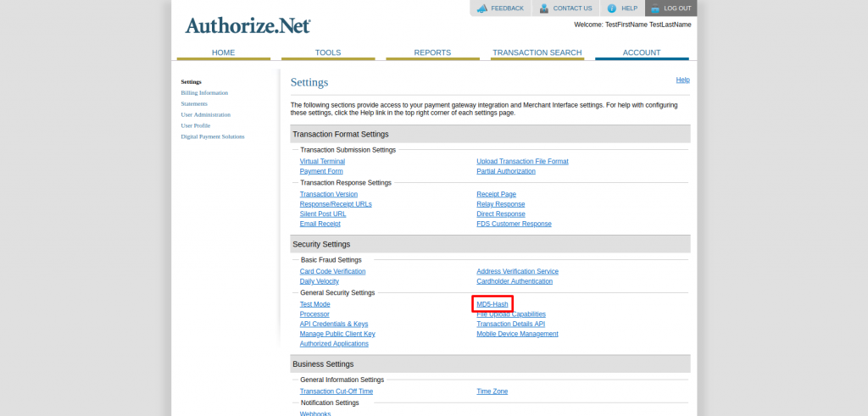Open the Payment Form link
Viewport: 868px width, 416px height.
click(321, 171)
